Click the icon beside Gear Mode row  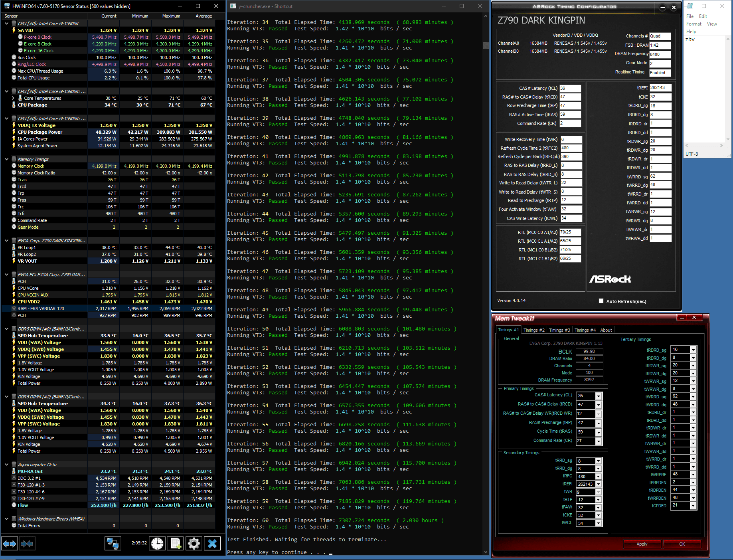[14, 227]
